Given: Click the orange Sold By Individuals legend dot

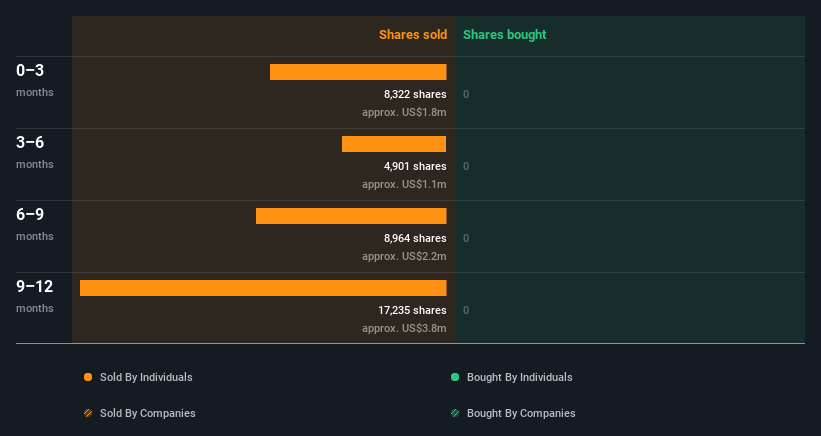Looking at the screenshot, I should click(x=88, y=377).
